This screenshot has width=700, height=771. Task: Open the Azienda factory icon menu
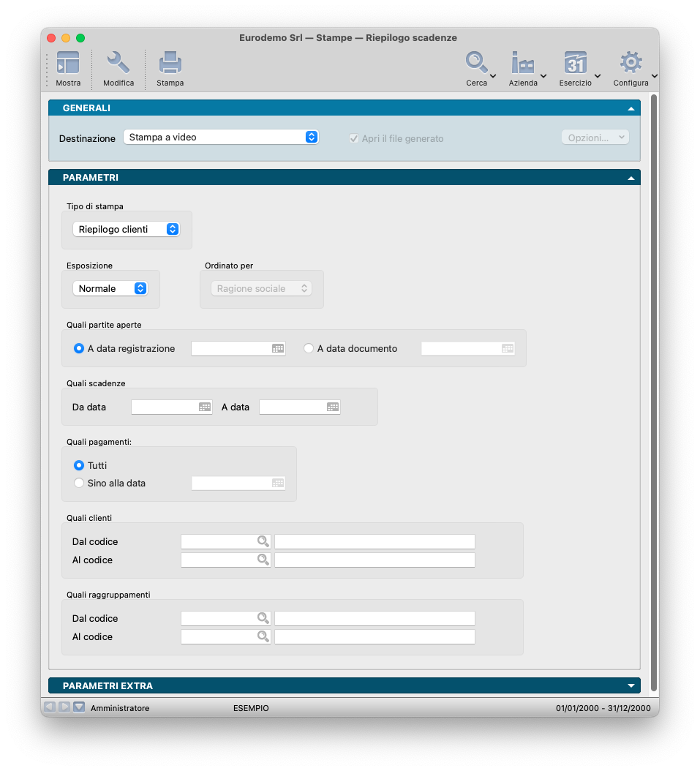[x=523, y=64]
